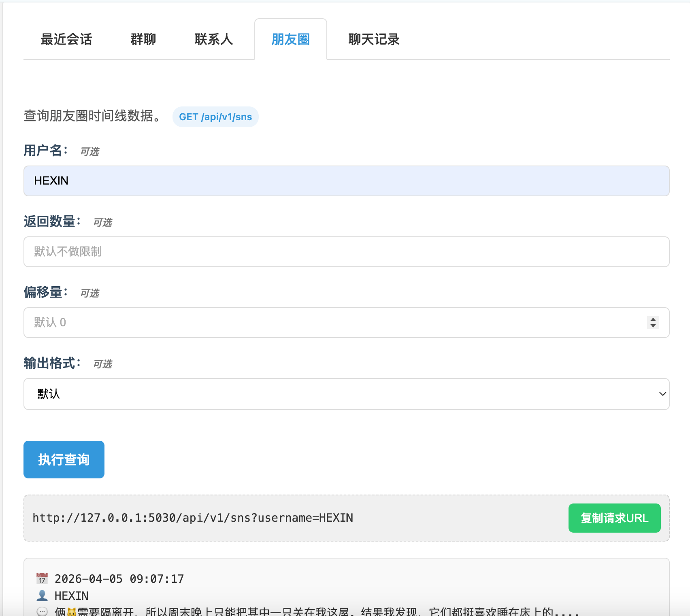Decrease 偏移量 with the down stepper arrow
The image size is (690, 616).
pos(653,326)
